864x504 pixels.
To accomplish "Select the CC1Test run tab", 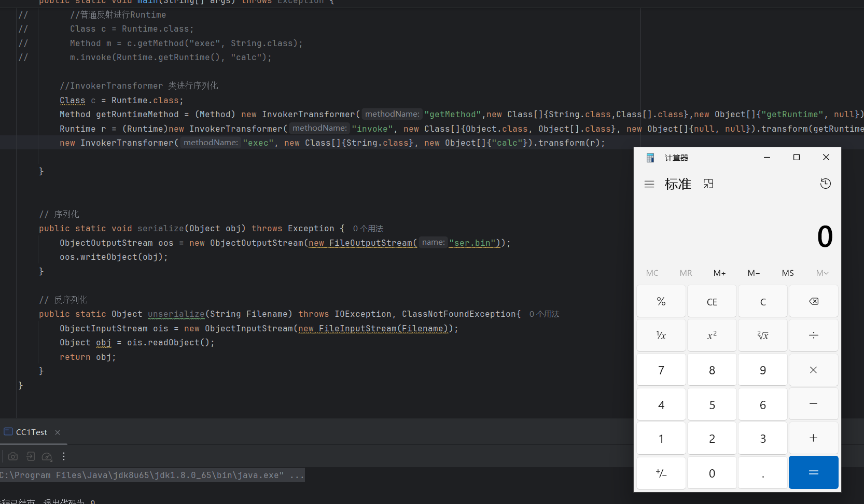I will [31, 432].
